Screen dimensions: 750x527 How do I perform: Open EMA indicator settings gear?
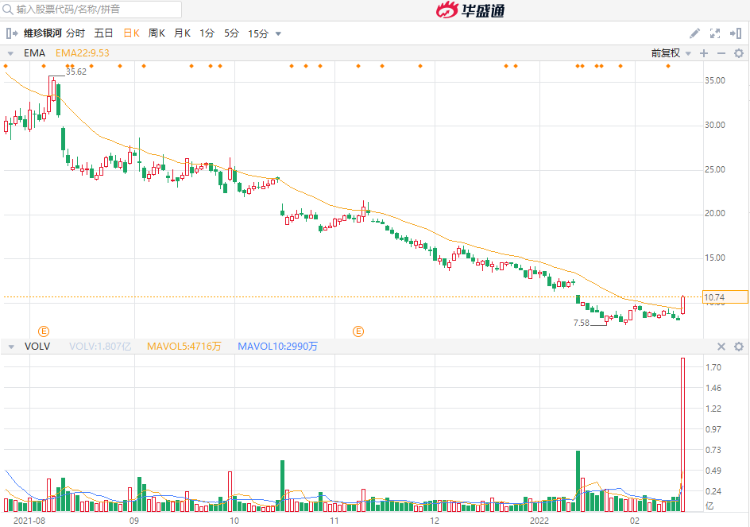[739, 52]
